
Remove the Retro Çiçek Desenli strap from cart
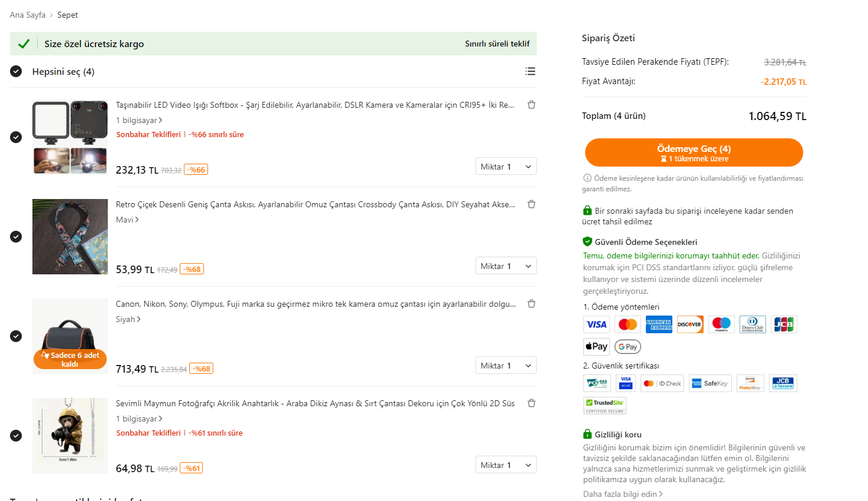(531, 204)
